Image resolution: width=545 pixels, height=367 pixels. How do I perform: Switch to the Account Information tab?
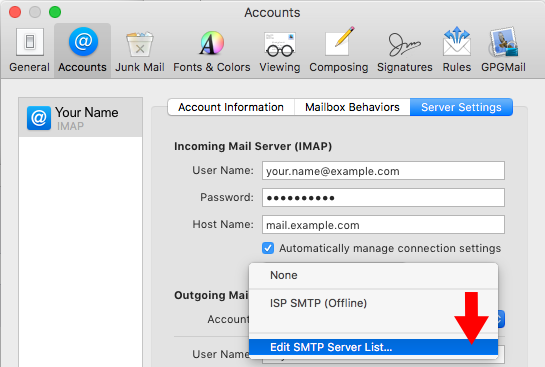tap(231, 107)
